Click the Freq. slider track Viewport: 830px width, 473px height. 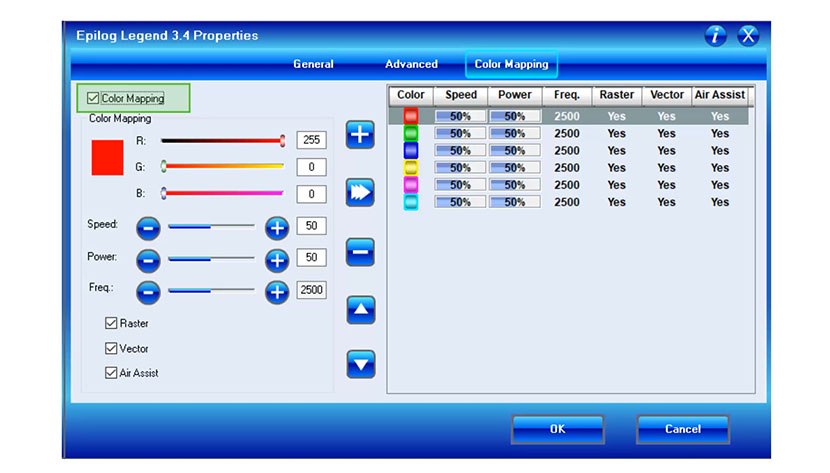(x=211, y=291)
